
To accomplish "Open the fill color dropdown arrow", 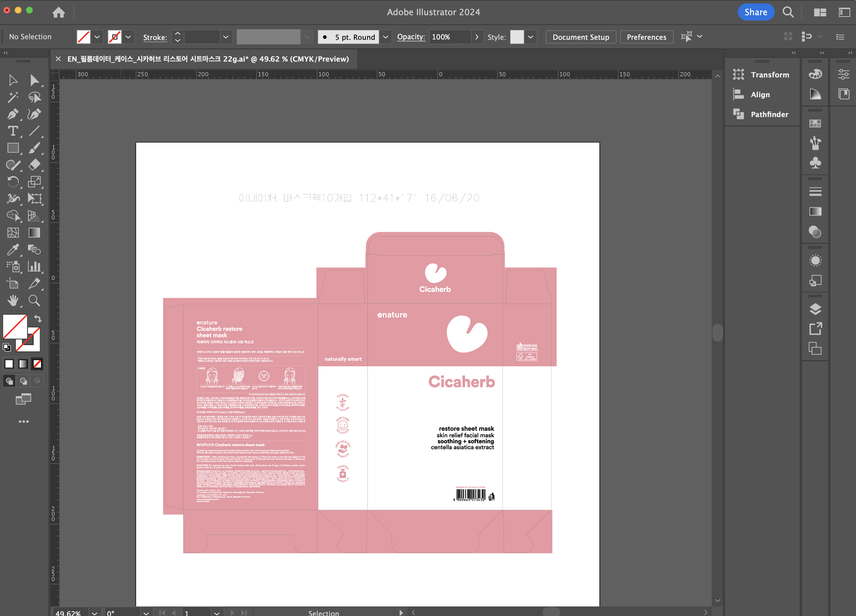I will 97,37.
